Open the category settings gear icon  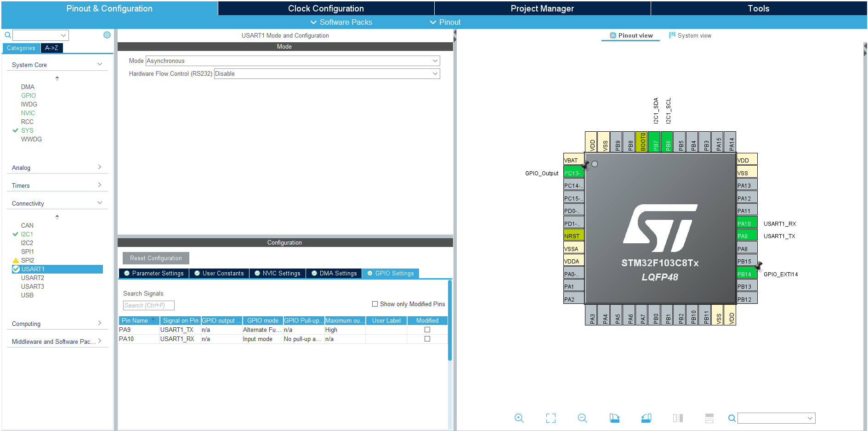tap(107, 35)
